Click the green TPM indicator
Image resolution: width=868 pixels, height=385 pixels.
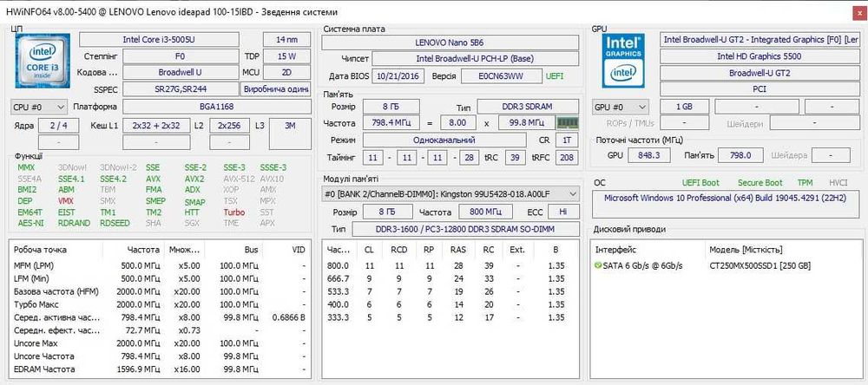(805, 183)
